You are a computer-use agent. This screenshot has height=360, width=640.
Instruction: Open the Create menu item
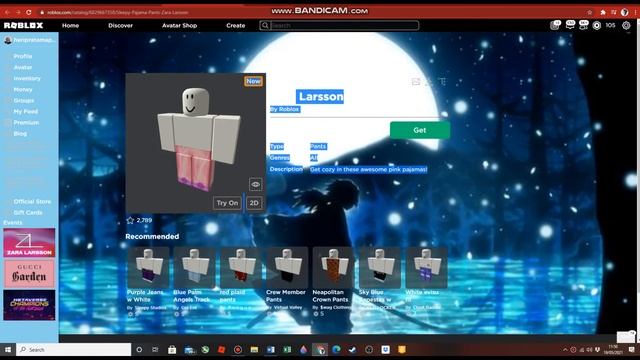(x=236, y=25)
